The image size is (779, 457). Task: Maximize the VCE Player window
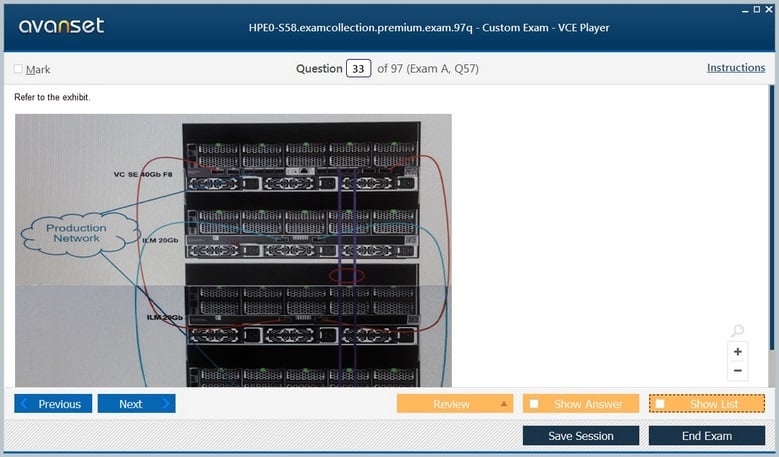[x=757, y=9]
